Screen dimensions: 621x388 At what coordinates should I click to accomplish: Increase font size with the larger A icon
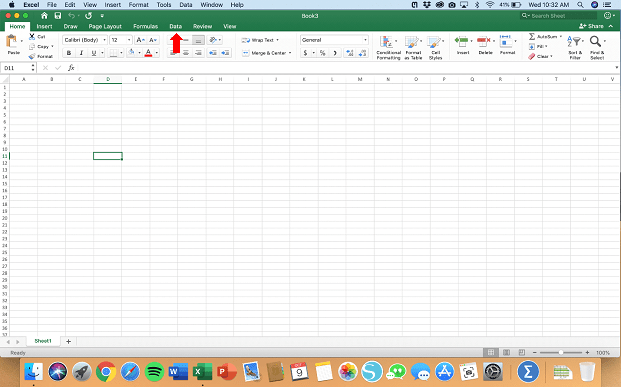click(140, 40)
